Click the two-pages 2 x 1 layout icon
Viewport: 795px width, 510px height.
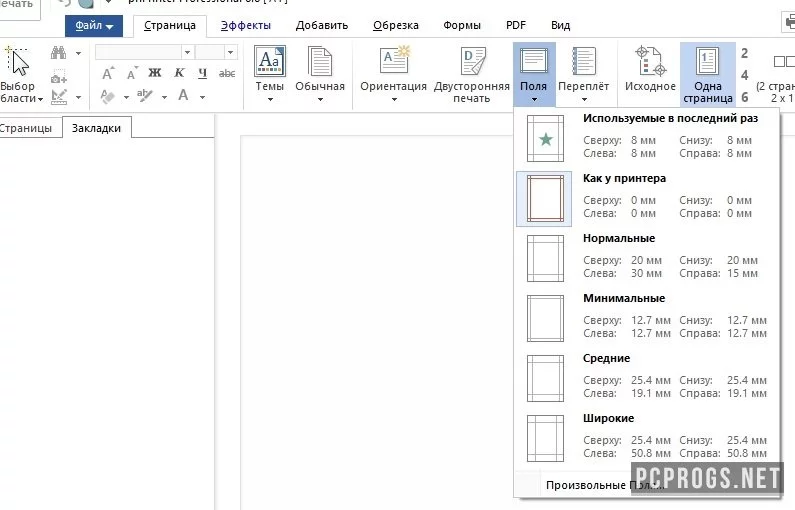783,61
